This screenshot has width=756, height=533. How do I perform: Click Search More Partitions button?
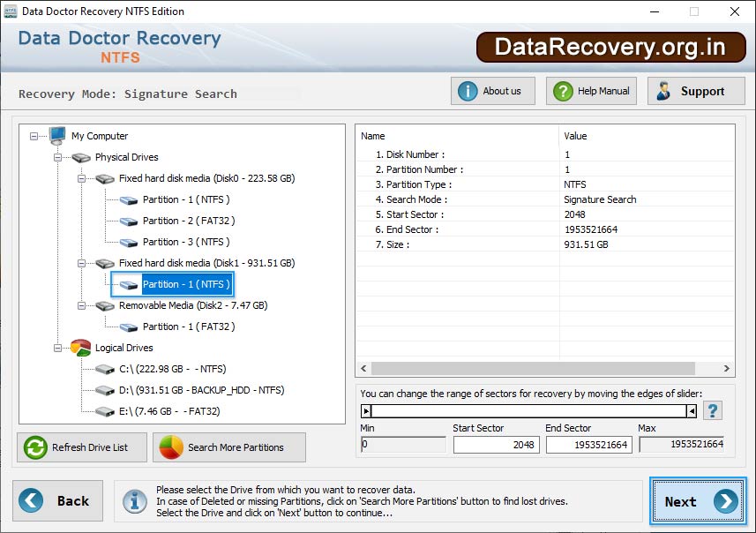[229, 447]
